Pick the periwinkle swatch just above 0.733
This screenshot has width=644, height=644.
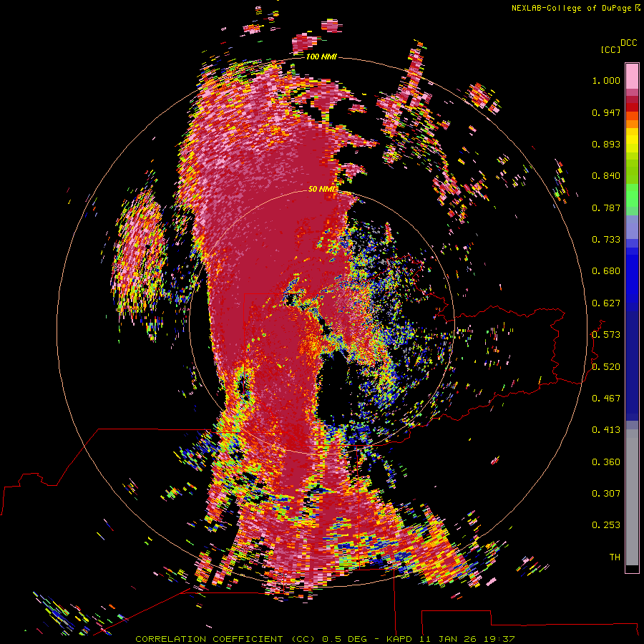pyautogui.click(x=632, y=227)
